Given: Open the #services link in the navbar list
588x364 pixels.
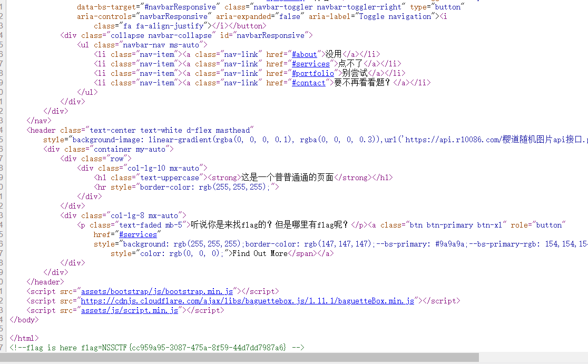Looking at the screenshot, I should coord(310,64).
